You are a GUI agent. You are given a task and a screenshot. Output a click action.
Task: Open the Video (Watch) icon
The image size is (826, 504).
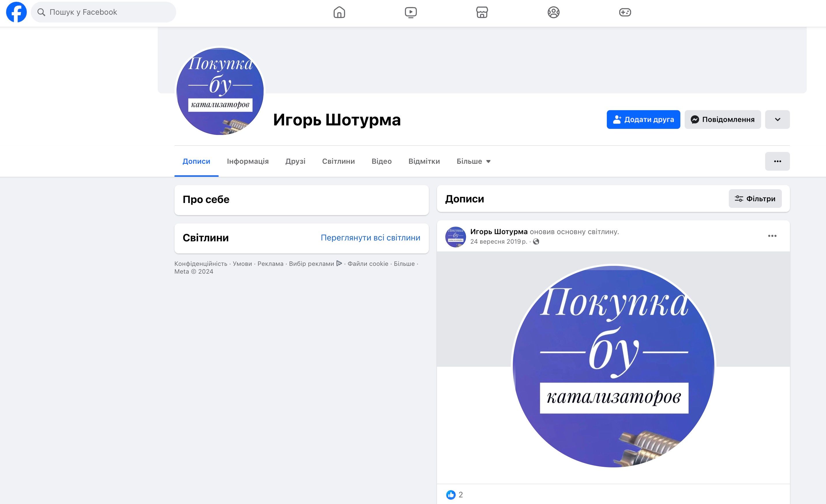(410, 12)
